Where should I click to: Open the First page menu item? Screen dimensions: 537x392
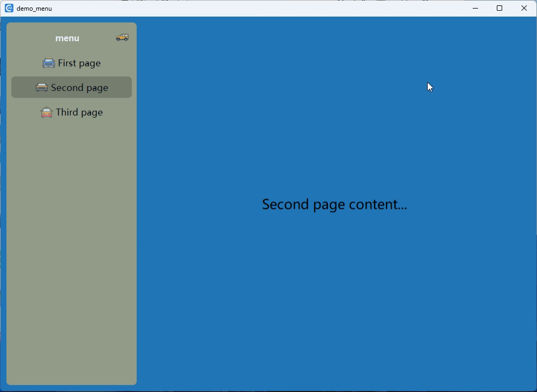[x=72, y=63]
